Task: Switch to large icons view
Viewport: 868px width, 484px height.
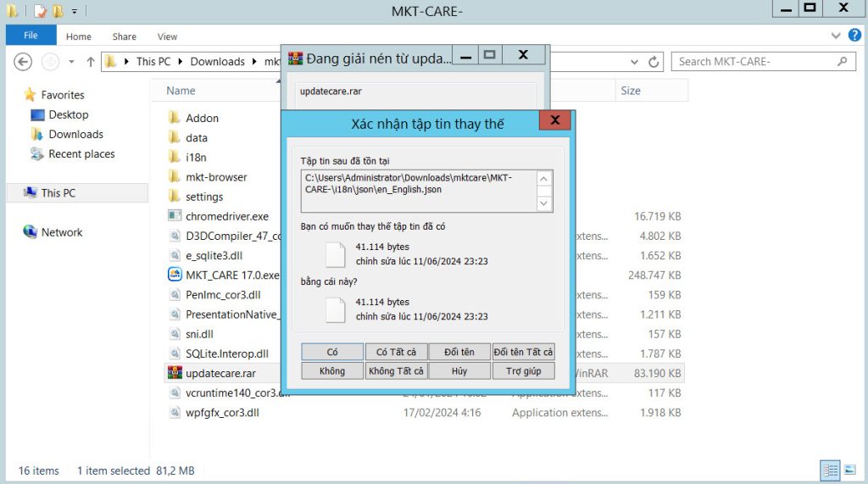Action: (x=850, y=470)
